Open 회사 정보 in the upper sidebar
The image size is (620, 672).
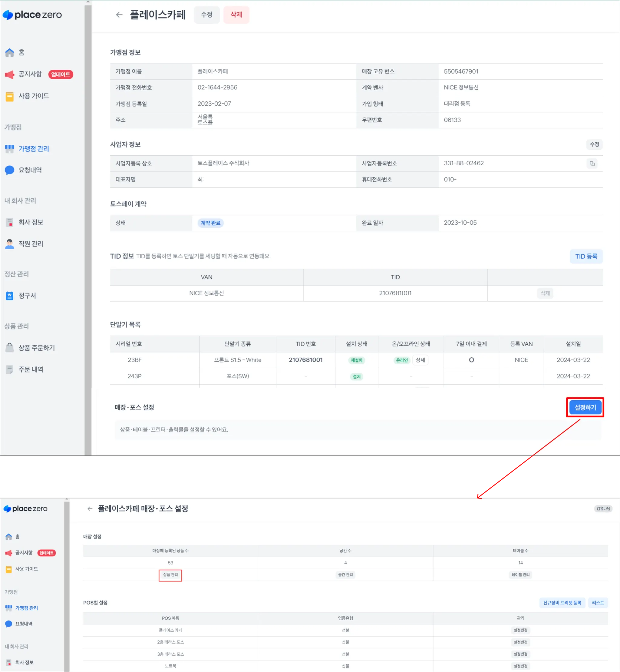pos(31,222)
